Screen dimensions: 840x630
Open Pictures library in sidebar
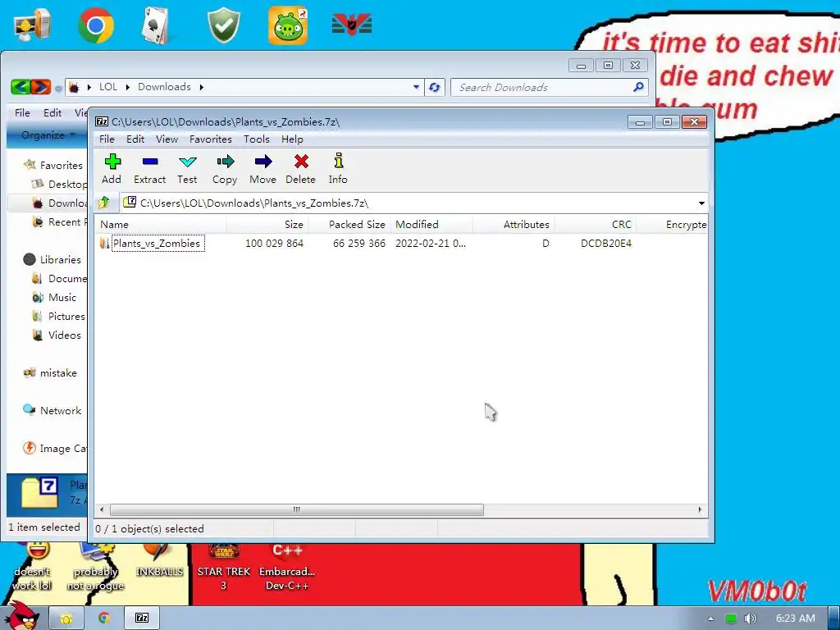tap(58, 316)
